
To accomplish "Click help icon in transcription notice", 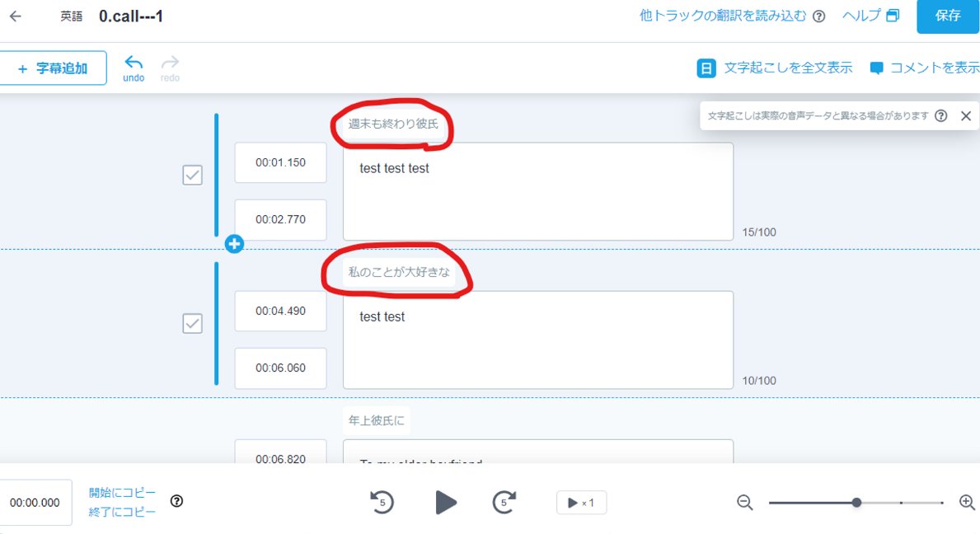I will pyautogui.click(x=940, y=115).
